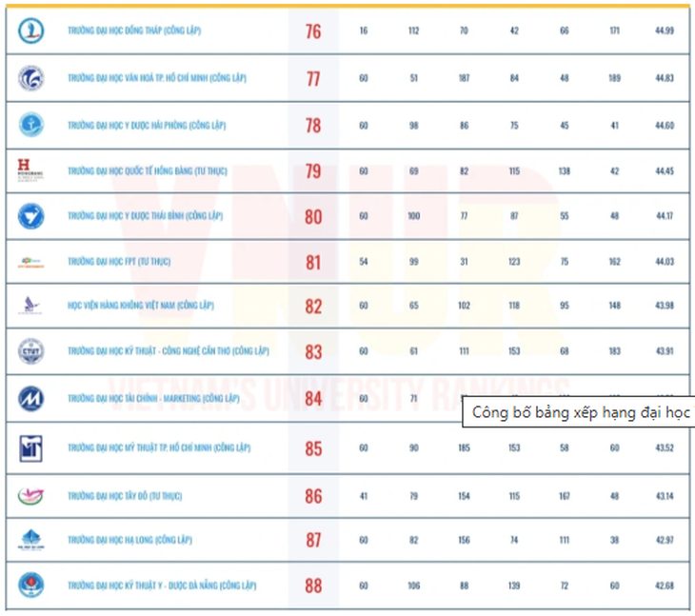Click value 167 in Tây Đô row
695x616 pixels.
tap(565, 496)
